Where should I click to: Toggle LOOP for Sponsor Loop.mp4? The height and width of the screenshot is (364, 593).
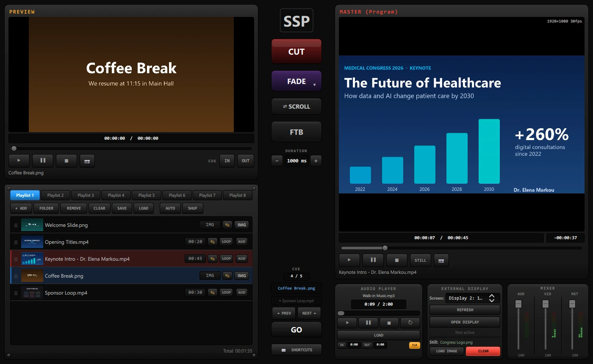pyautogui.click(x=226, y=292)
